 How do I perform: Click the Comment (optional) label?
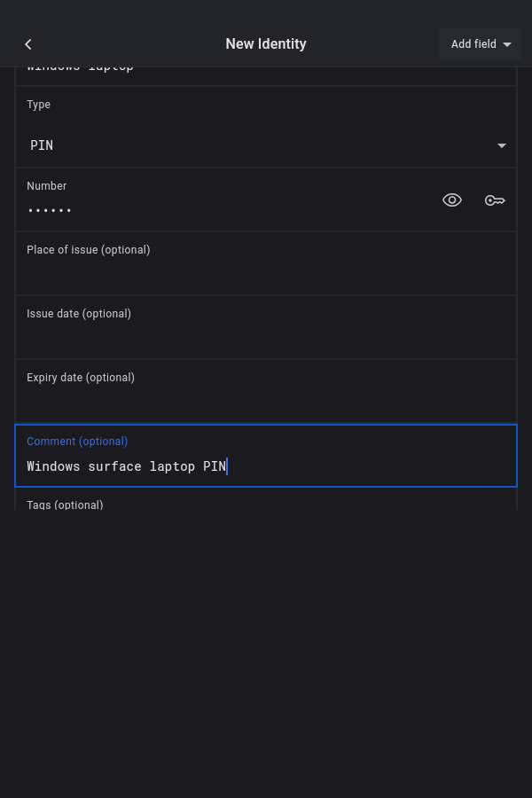(77, 442)
